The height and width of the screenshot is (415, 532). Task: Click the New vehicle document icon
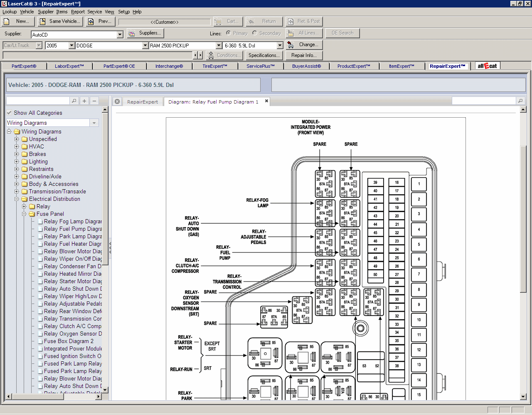7,21
